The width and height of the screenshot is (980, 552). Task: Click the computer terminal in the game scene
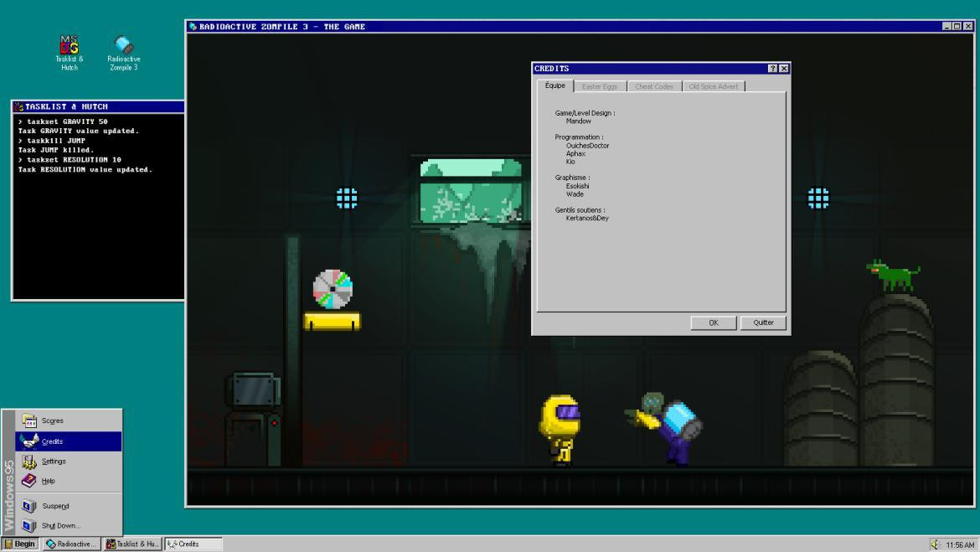tap(253, 419)
